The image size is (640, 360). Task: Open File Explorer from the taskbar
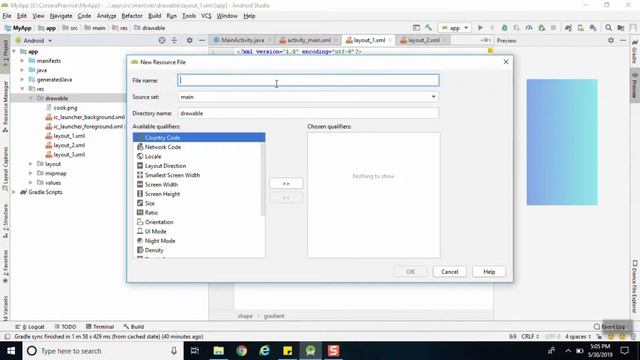(219, 351)
